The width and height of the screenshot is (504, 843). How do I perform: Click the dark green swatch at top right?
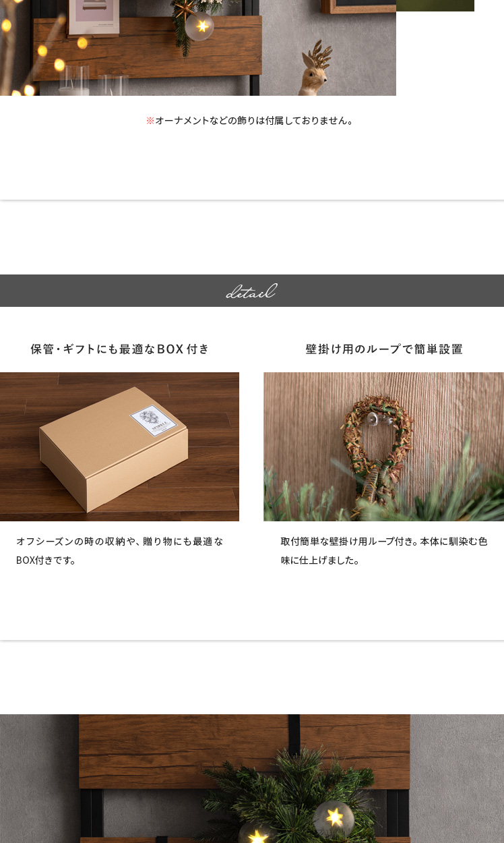pos(435,5)
